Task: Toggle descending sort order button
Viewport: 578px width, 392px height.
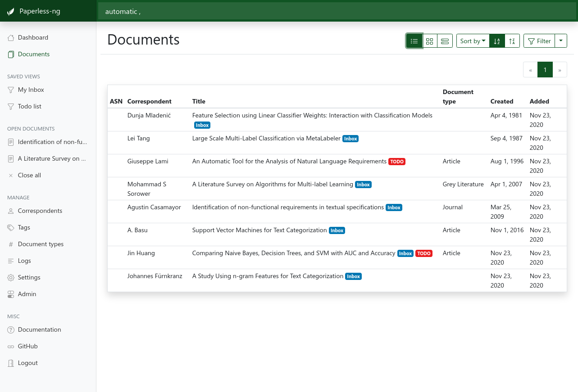Action: click(512, 41)
